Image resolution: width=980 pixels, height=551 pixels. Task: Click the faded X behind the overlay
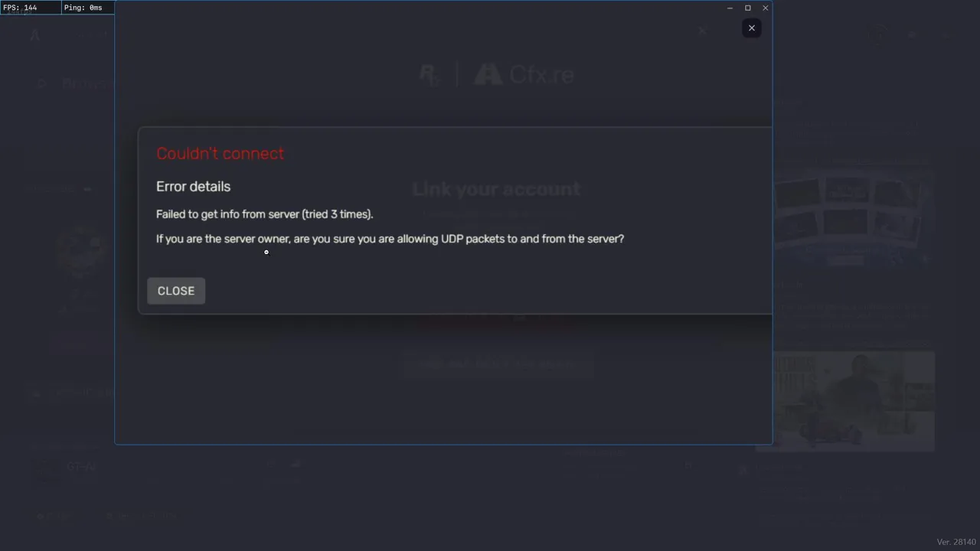[702, 31]
